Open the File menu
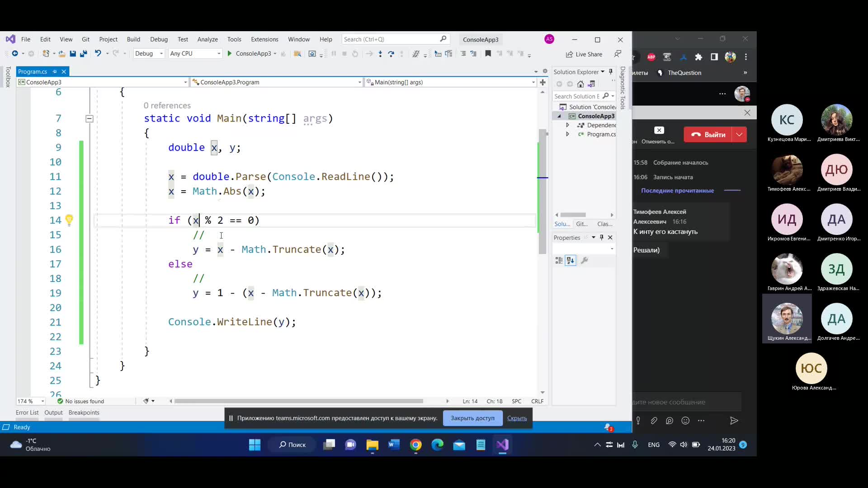The image size is (868, 488). [26, 39]
